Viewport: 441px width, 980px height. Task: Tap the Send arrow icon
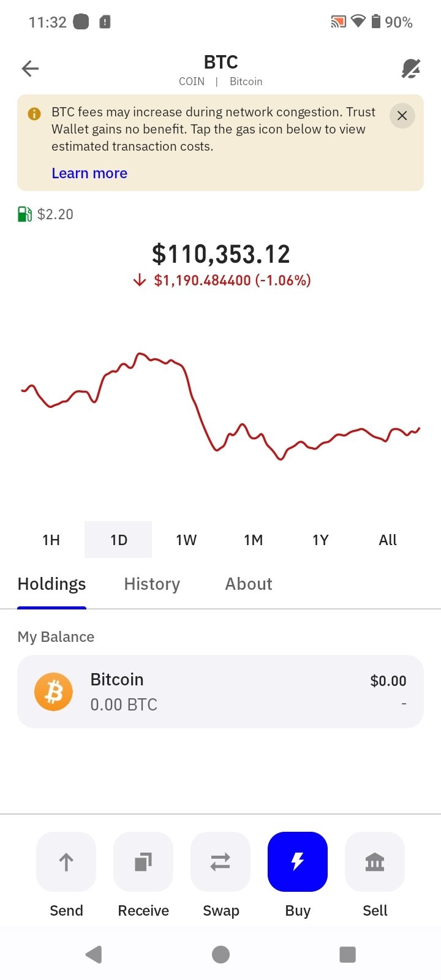click(x=66, y=862)
